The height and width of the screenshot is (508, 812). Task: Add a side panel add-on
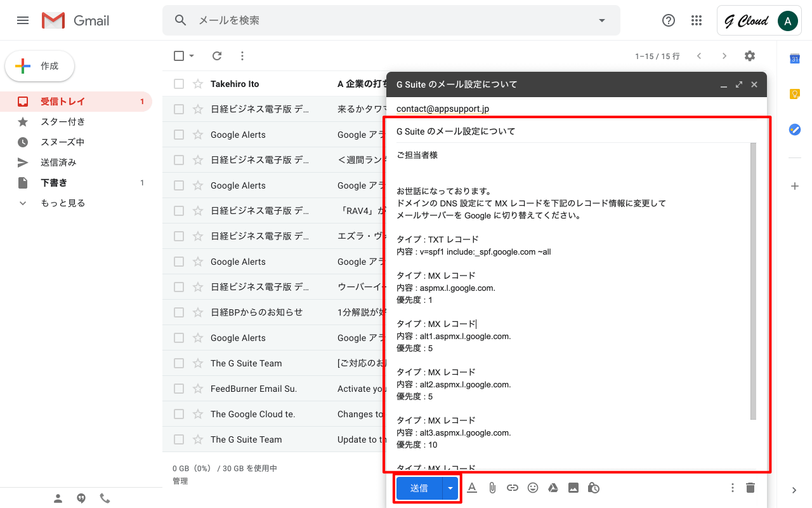click(794, 186)
